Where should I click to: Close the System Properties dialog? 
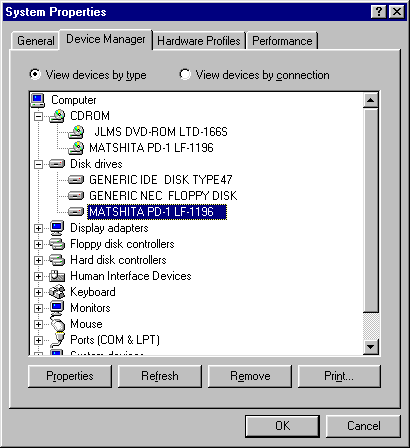point(397,12)
